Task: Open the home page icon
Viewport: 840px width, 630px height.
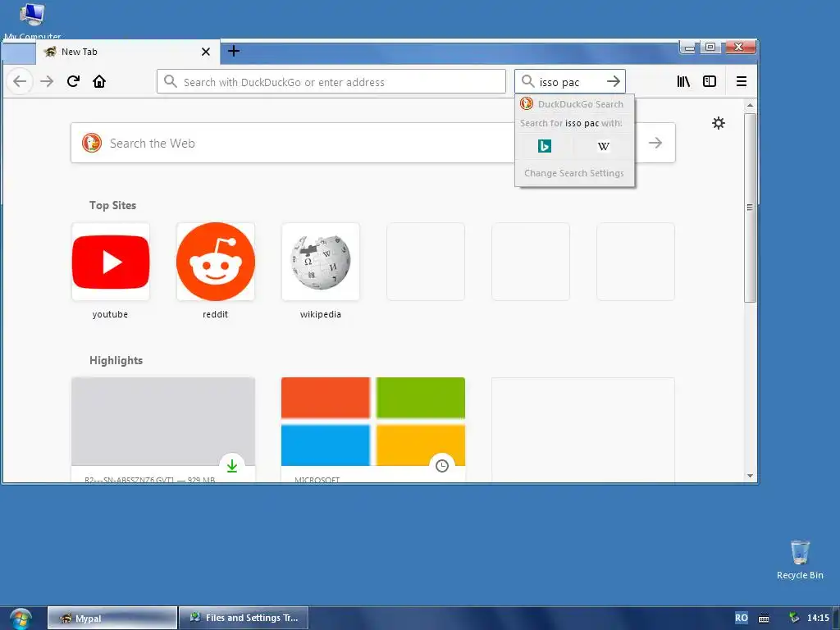Action: [x=99, y=81]
